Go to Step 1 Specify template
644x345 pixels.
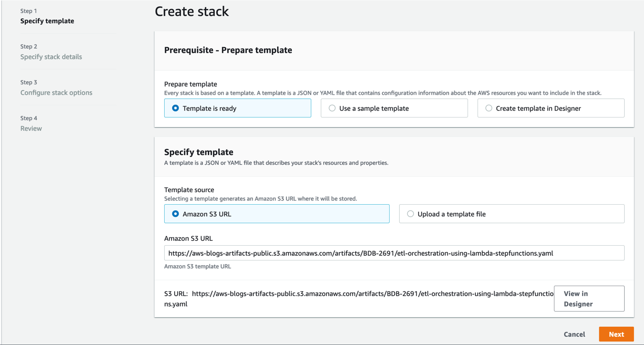point(47,21)
